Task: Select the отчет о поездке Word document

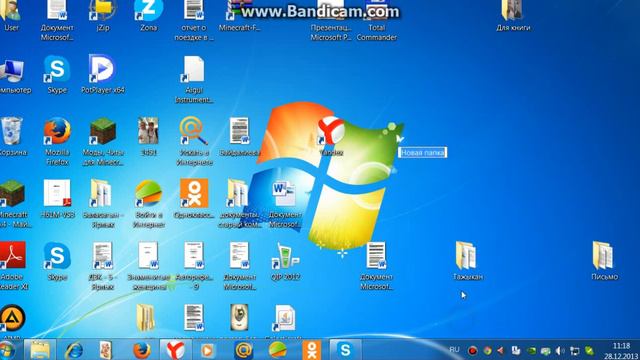Action: click(194, 20)
